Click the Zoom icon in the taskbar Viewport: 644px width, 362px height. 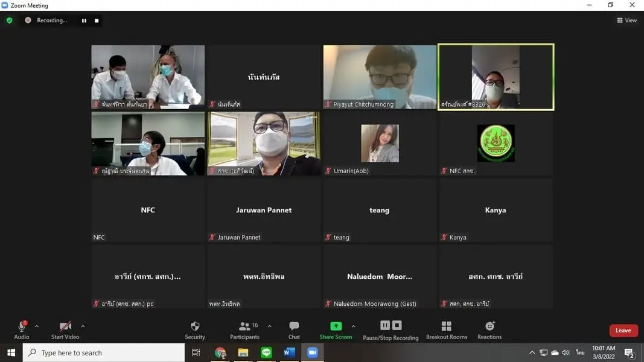(313, 352)
